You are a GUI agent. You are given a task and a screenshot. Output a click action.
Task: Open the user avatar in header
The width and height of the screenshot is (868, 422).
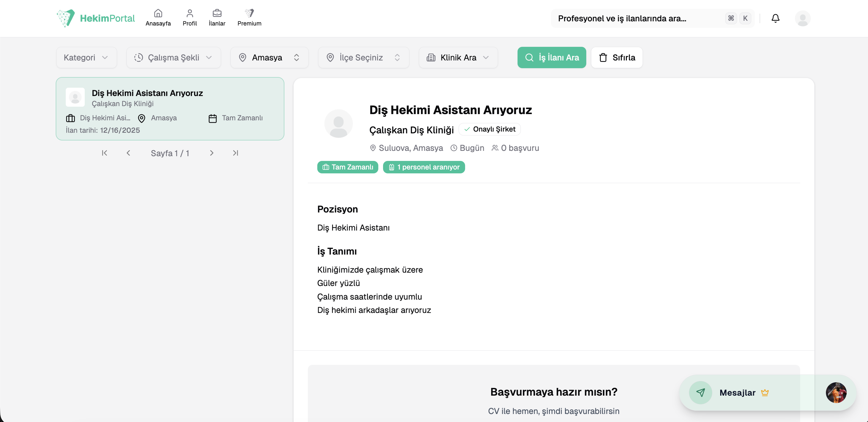pyautogui.click(x=802, y=18)
